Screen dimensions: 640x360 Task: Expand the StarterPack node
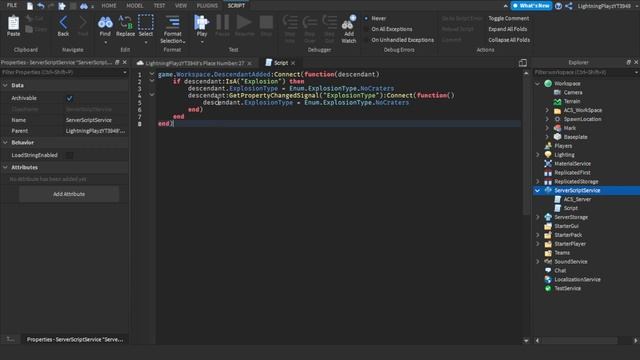click(538, 235)
